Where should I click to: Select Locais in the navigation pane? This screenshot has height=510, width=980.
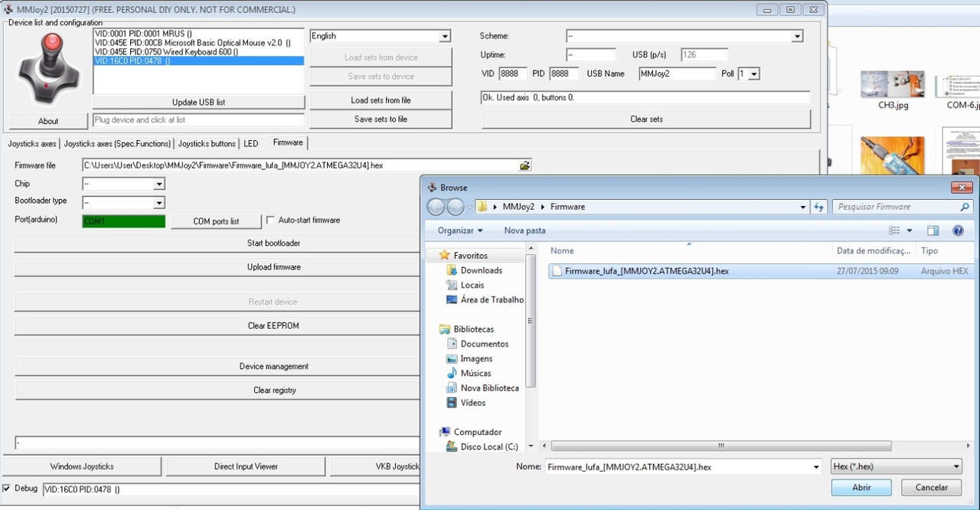(x=472, y=285)
